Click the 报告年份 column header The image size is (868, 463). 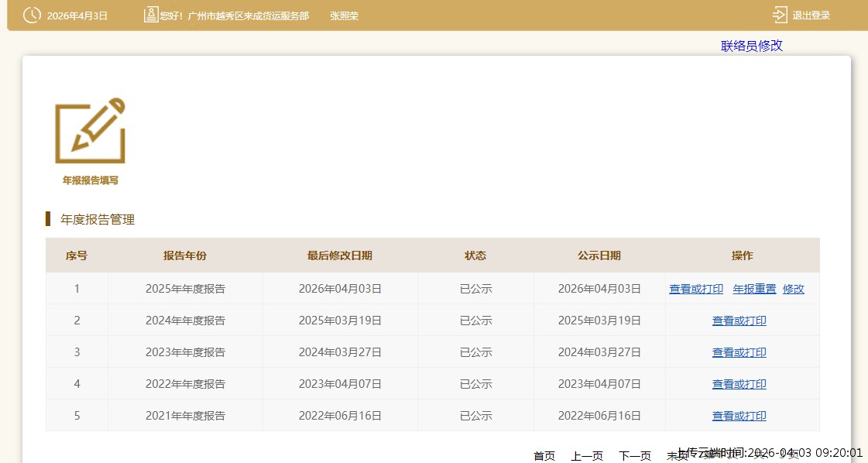[x=185, y=256]
